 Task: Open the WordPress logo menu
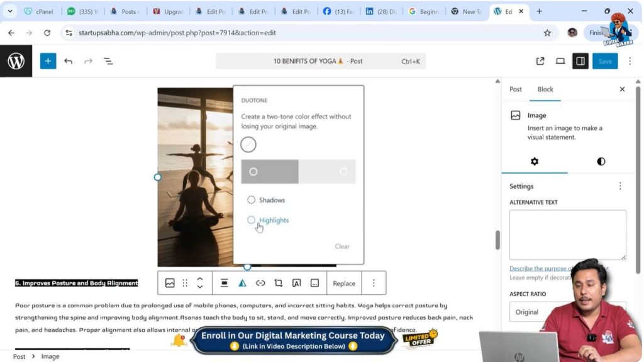point(16,61)
